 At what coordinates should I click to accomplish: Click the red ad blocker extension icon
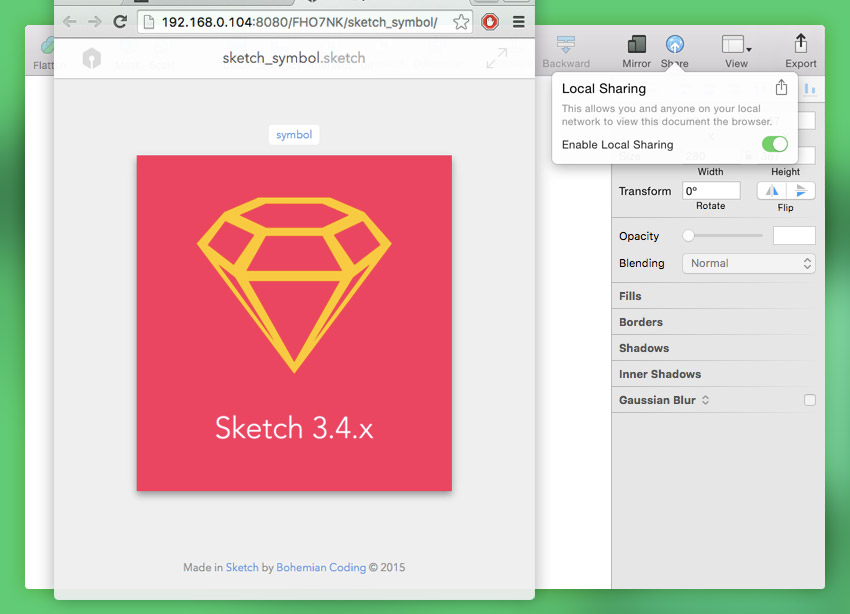coord(490,21)
